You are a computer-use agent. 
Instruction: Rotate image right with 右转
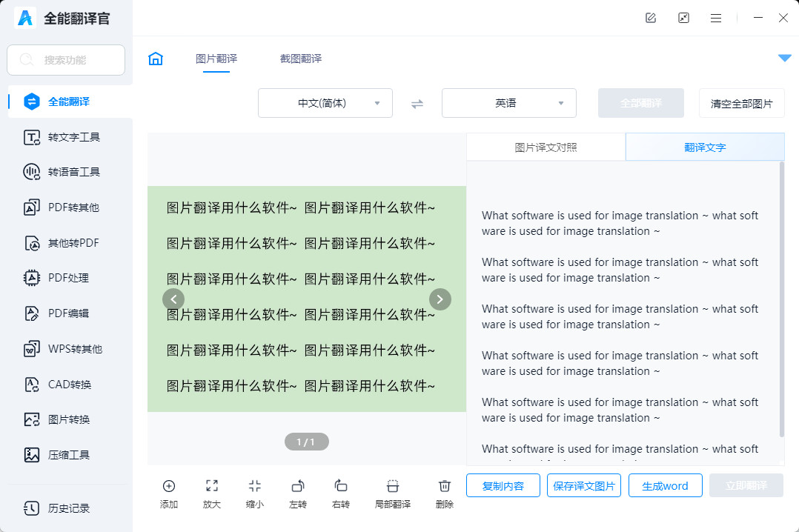point(341,493)
